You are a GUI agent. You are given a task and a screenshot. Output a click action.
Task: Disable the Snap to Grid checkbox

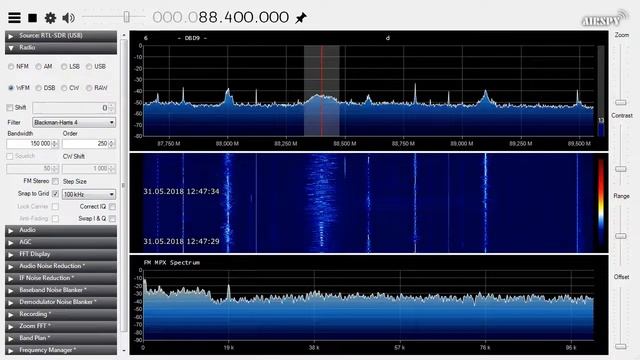click(55, 194)
